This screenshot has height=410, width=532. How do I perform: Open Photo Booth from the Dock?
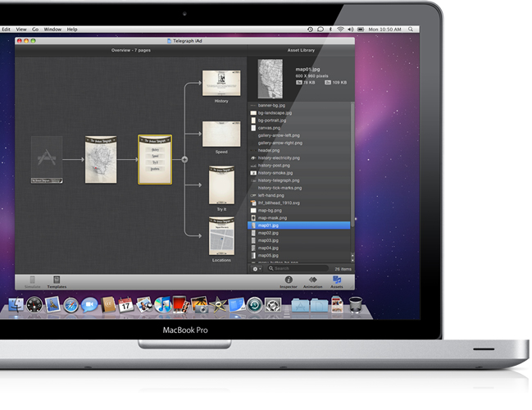tap(181, 304)
